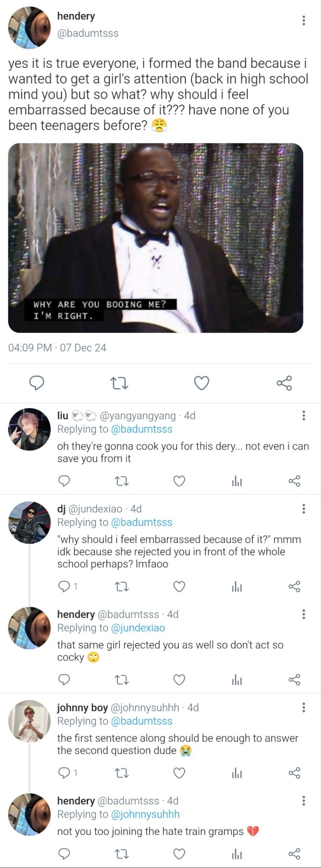Share hendery's main tweet

pos(284,383)
